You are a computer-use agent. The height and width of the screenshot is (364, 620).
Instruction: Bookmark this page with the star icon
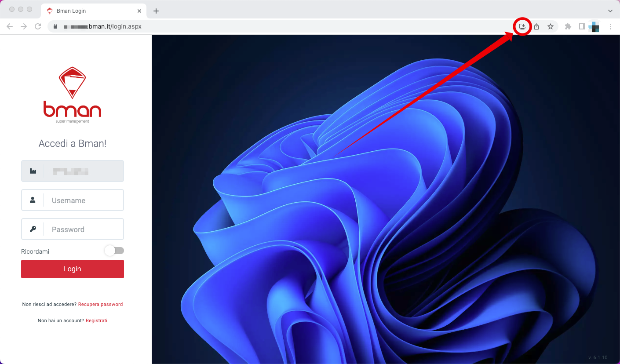(x=551, y=26)
